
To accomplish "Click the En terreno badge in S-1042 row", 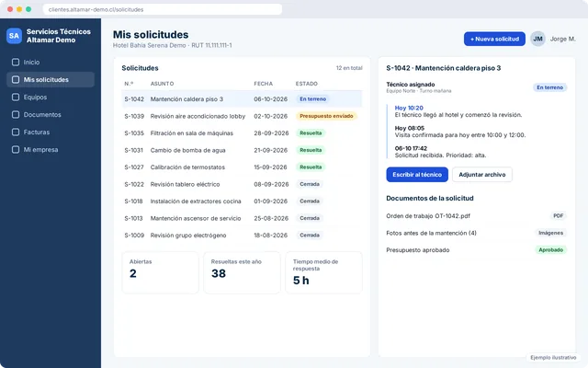I will point(312,99).
